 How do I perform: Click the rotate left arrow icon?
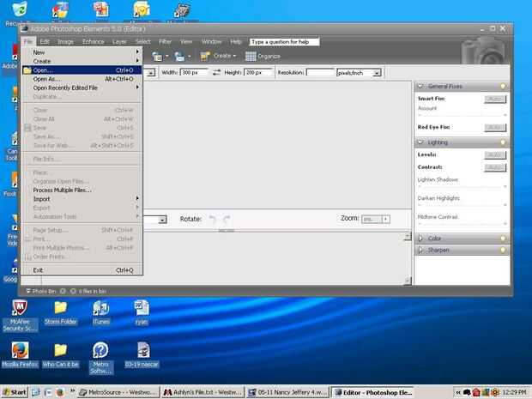213,219
